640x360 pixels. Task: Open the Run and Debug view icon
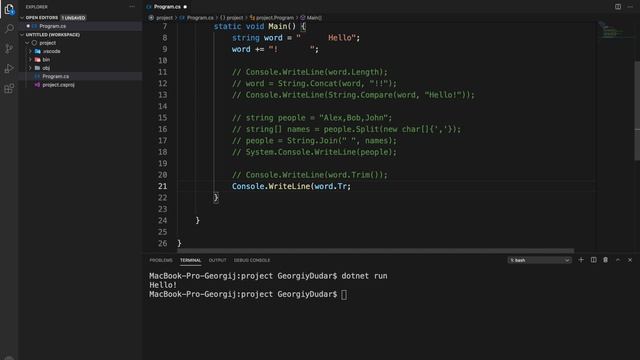tap(9, 69)
